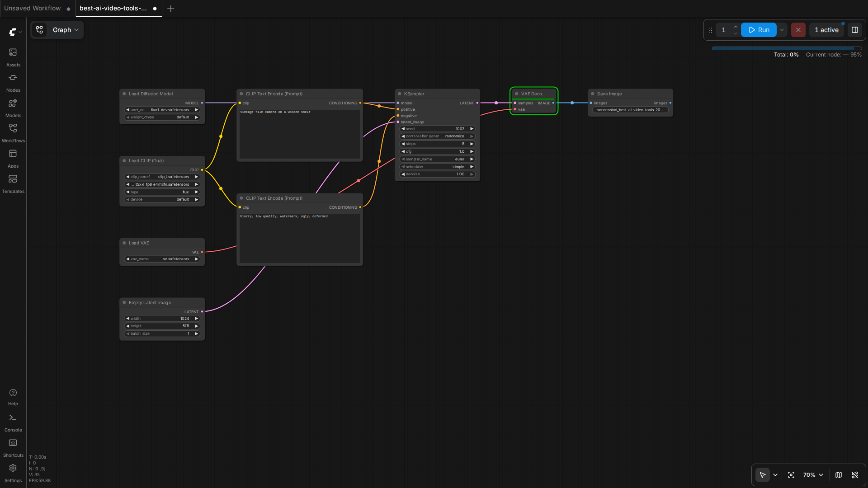Toggle the right side panel icon
This screenshot has height=488, width=868.
(x=854, y=30)
